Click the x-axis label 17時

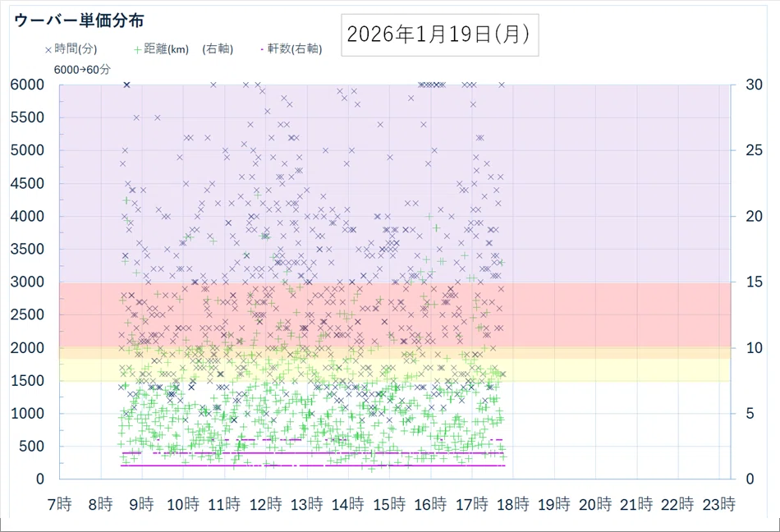(472, 505)
